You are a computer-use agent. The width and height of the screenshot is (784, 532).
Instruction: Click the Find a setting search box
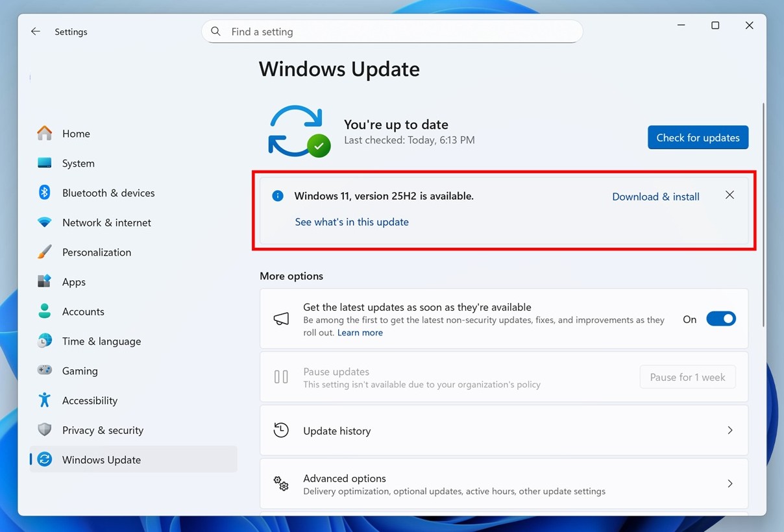[392, 30]
